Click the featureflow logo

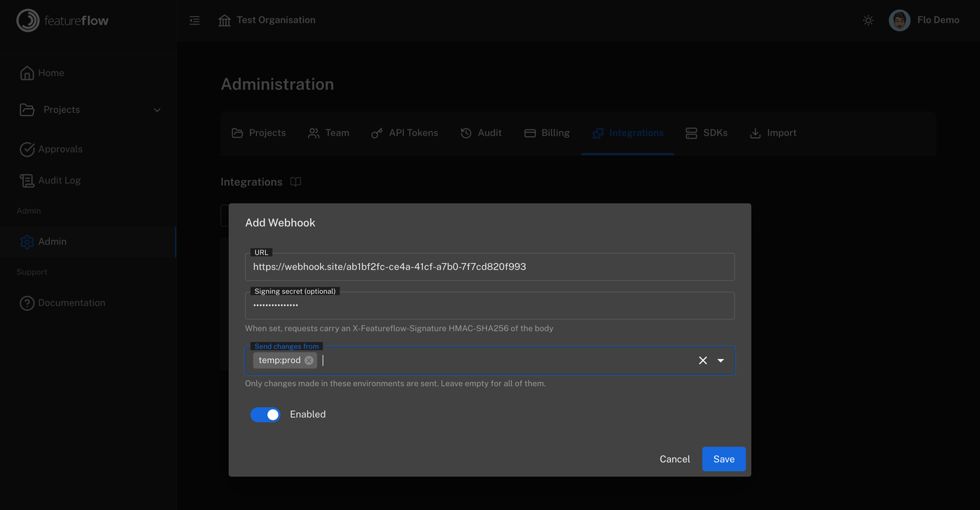point(63,20)
